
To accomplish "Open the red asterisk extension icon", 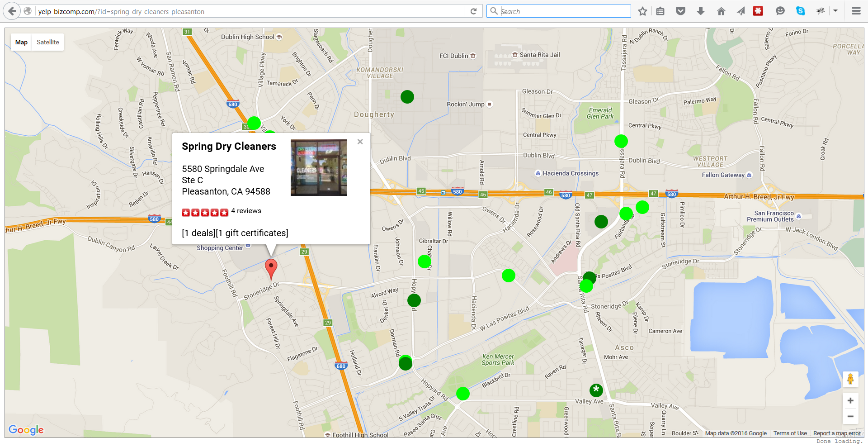I will point(758,11).
